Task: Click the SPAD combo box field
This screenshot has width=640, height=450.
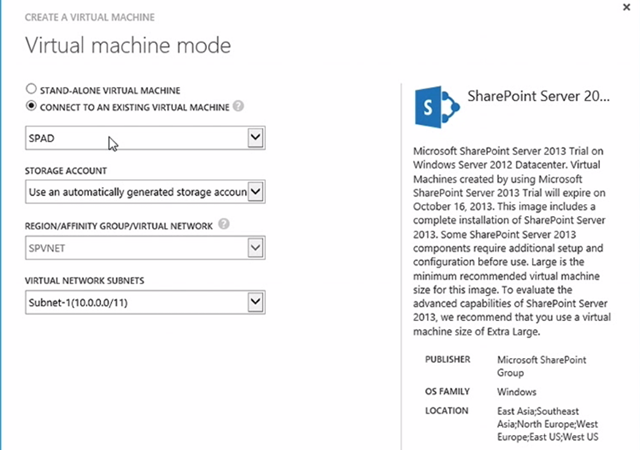Action: click(145, 138)
